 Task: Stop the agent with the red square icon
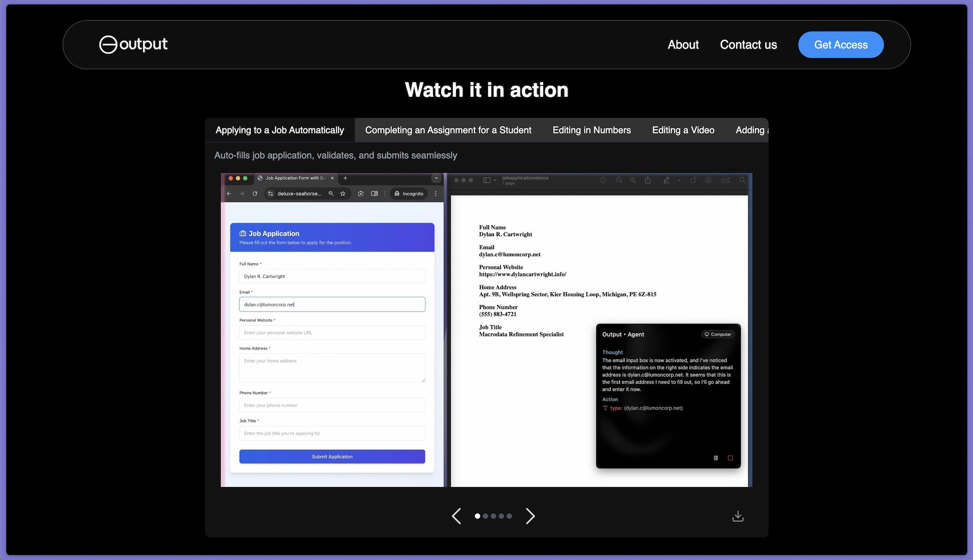(x=730, y=458)
